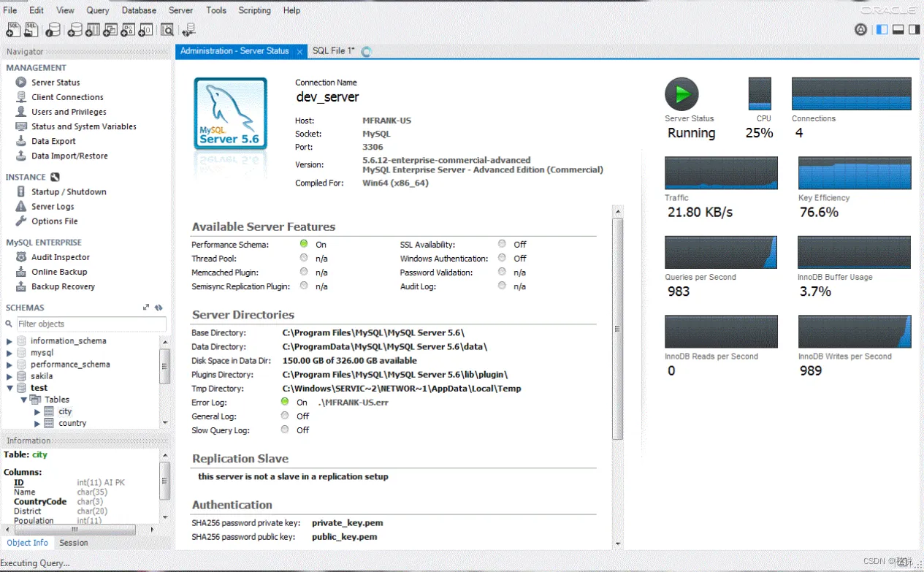
Task: Open the Scripting menu
Action: point(255,10)
